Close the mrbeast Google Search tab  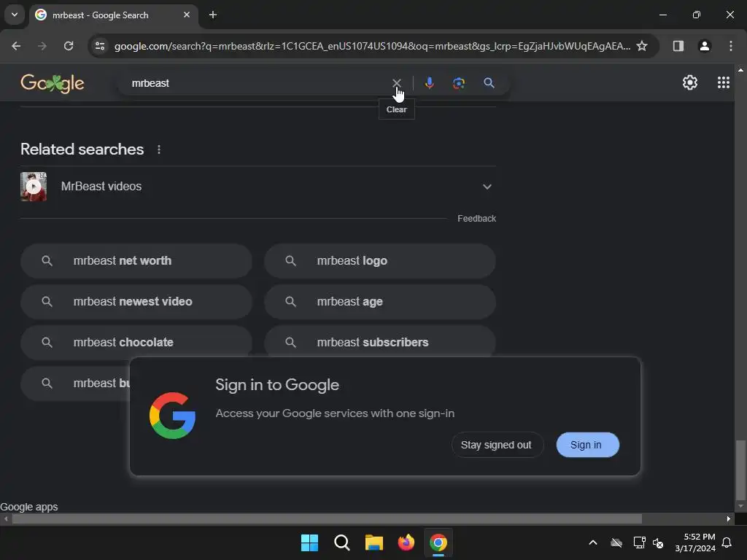[187, 15]
